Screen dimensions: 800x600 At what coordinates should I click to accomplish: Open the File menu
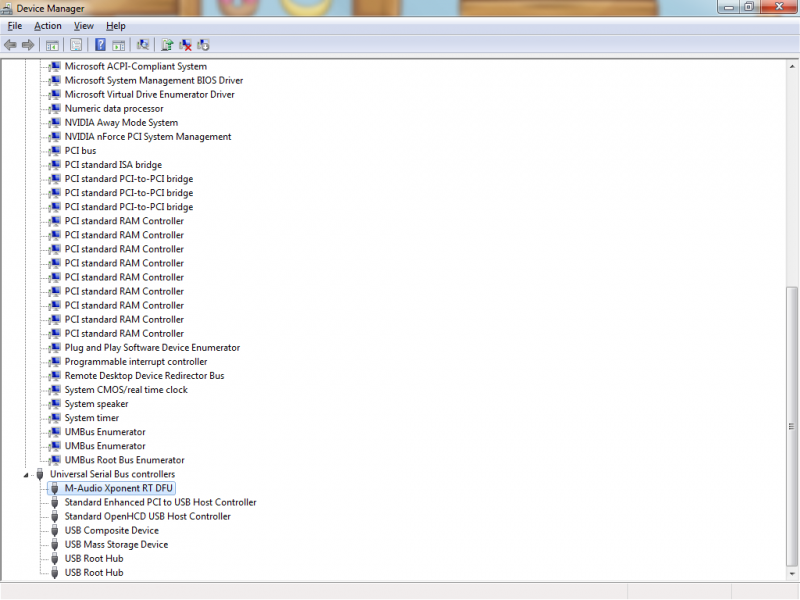click(x=14, y=26)
